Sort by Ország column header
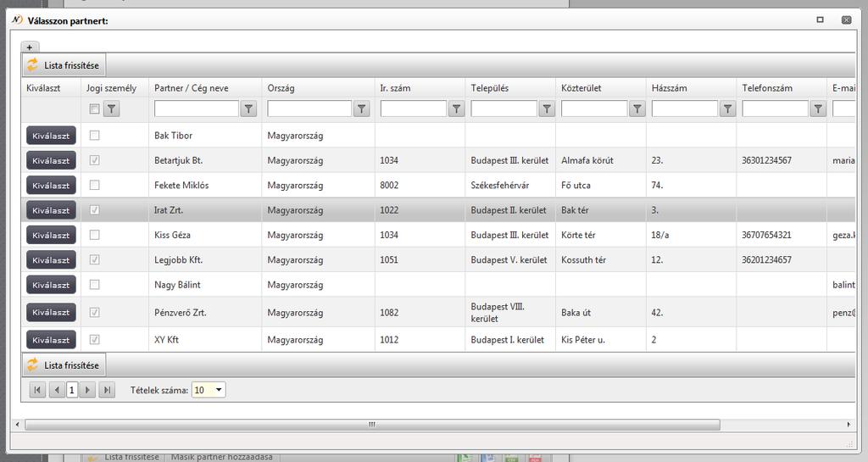 tap(281, 88)
